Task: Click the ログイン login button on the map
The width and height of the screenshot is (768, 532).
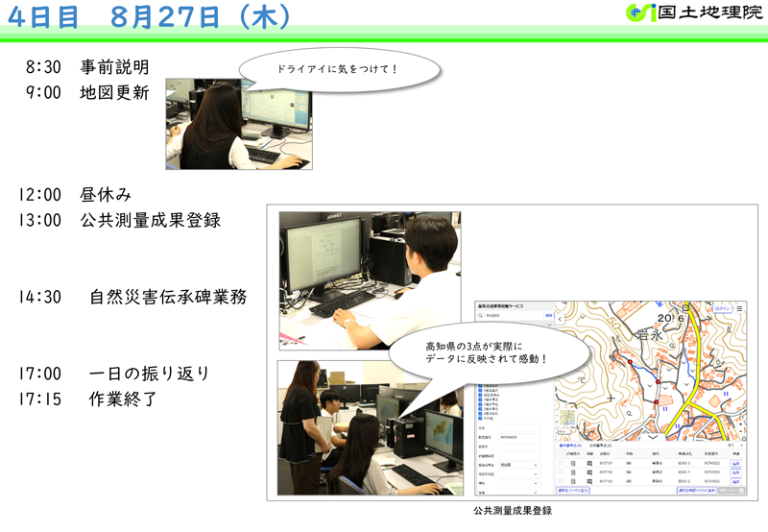Action: (722, 308)
